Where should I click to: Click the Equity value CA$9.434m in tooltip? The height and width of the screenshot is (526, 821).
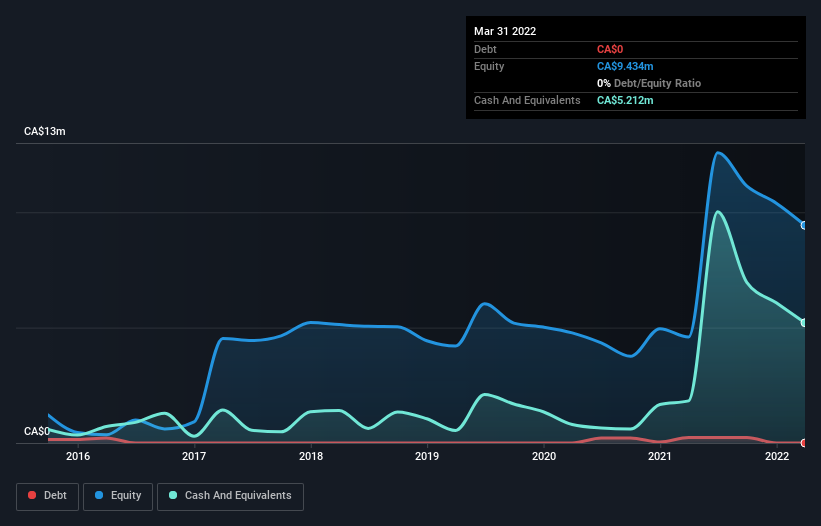[x=625, y=66]
